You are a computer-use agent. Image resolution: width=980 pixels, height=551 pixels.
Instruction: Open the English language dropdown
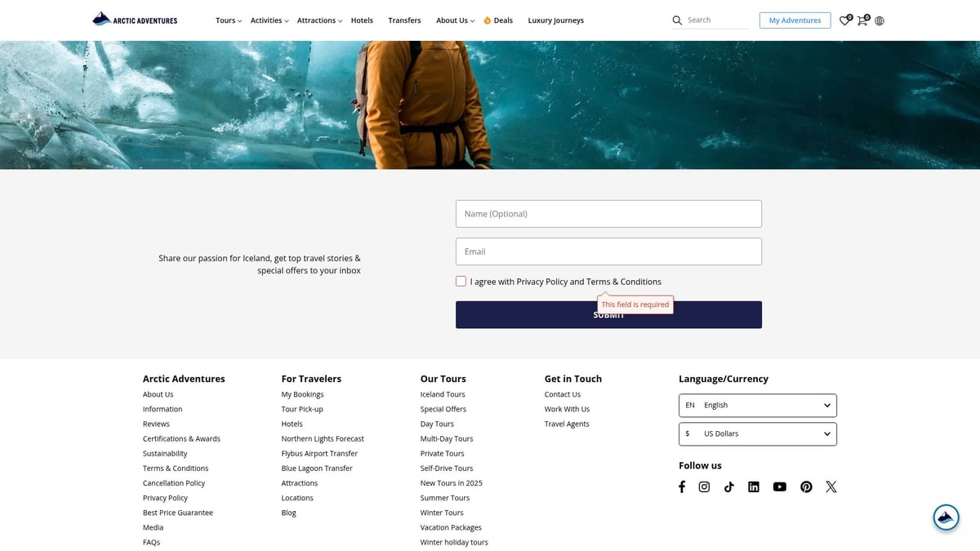coord(757,405)
